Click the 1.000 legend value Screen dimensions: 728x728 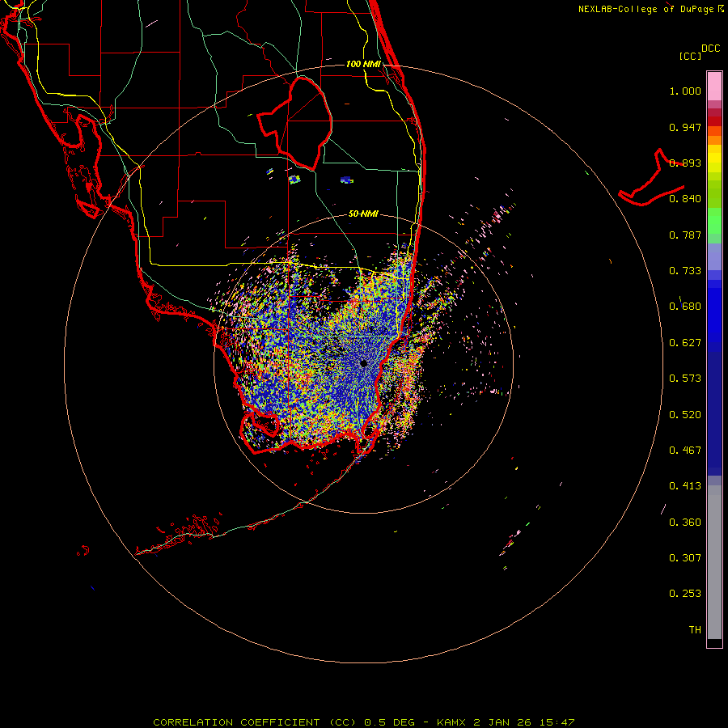tap(685, 91)
